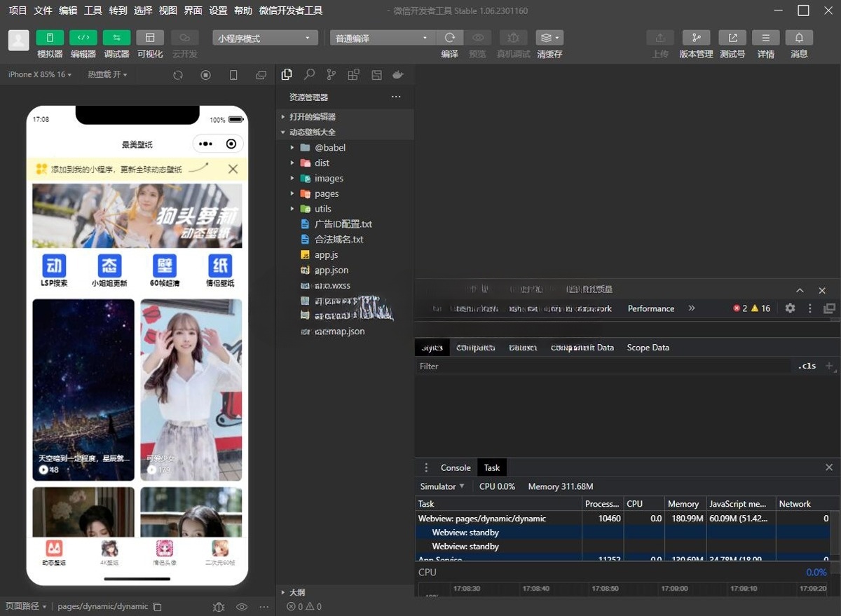Open devtools settings gear icon
The width and height of the screenshot is (841, 616).
pos(790,308)
